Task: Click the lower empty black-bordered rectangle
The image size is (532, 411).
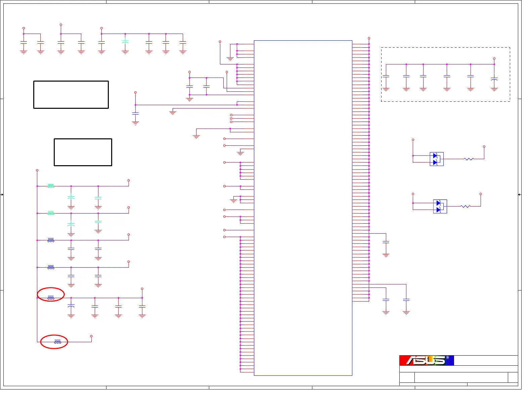Action: (x=83, y=152)
